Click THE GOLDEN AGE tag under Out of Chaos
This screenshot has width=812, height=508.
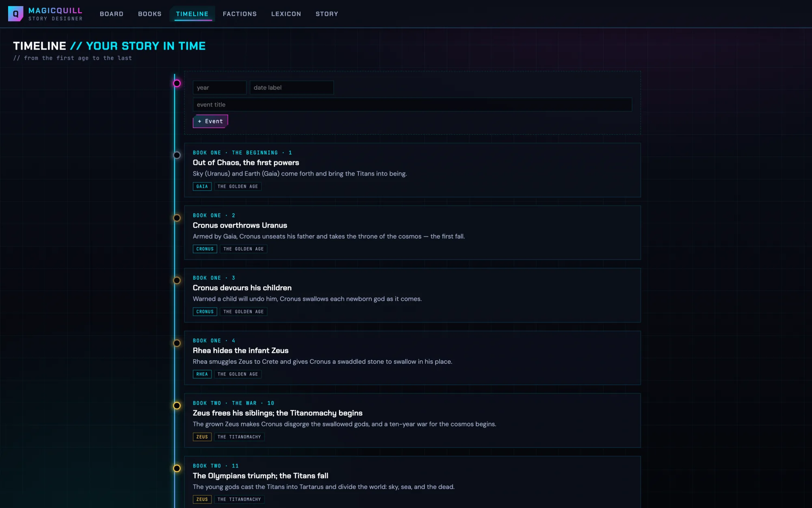pyautogui.click(x=238, y=187)
